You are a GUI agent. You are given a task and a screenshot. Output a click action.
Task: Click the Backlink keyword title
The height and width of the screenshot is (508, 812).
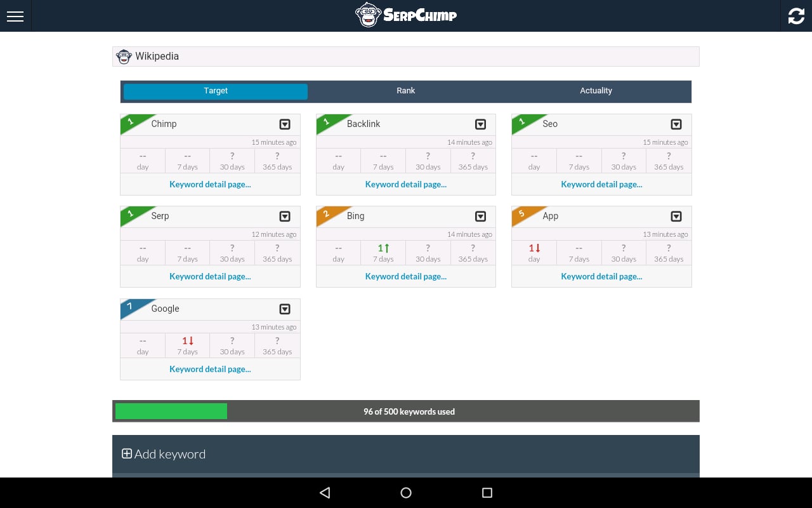click(x=363, y=124)
